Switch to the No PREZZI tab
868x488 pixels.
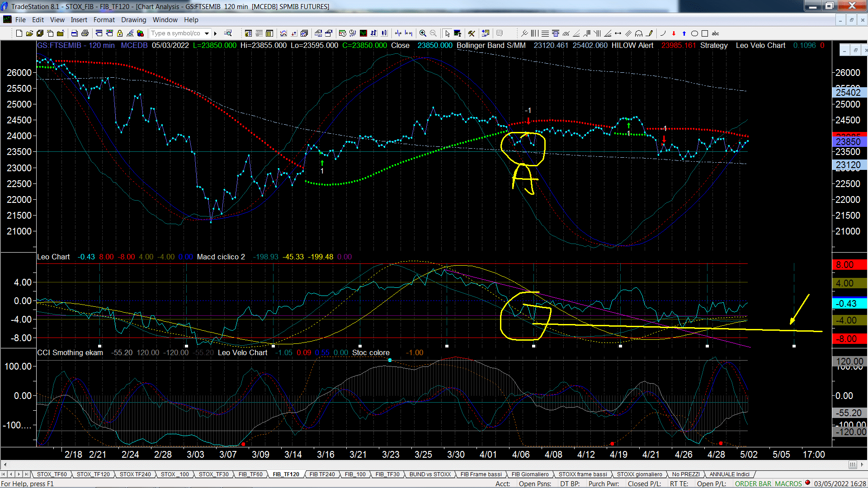point(686,474)
